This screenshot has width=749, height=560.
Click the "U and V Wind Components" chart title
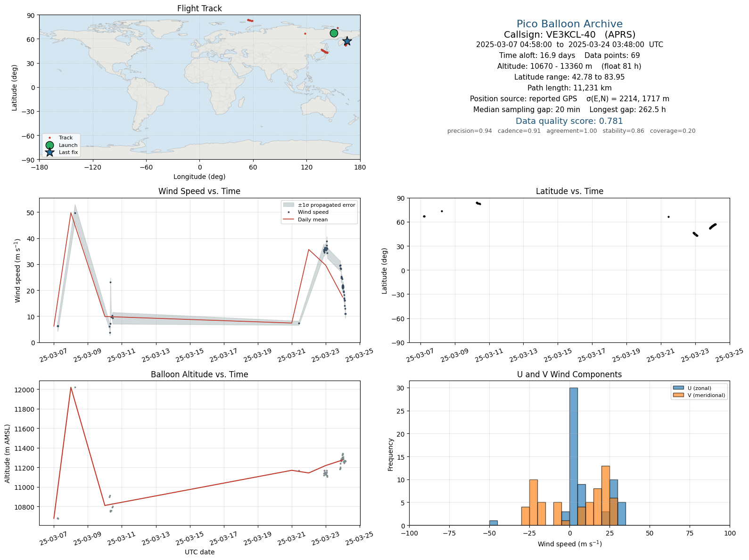(569, 374)
